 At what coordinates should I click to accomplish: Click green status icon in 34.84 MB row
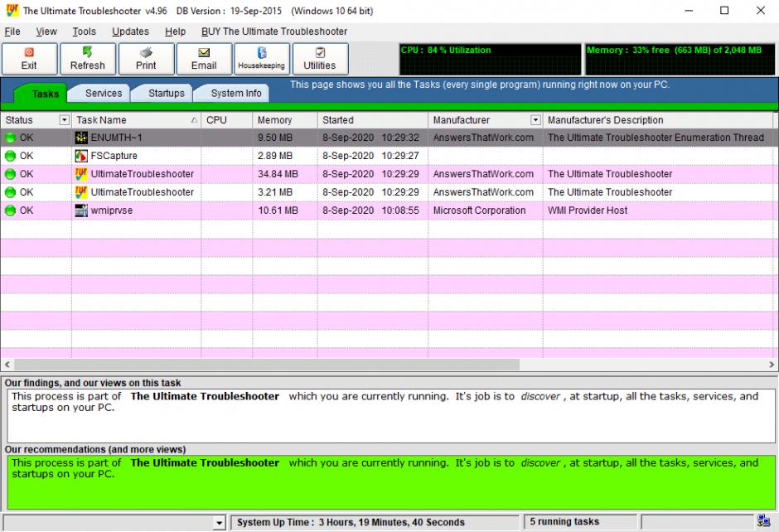point(10,174)
